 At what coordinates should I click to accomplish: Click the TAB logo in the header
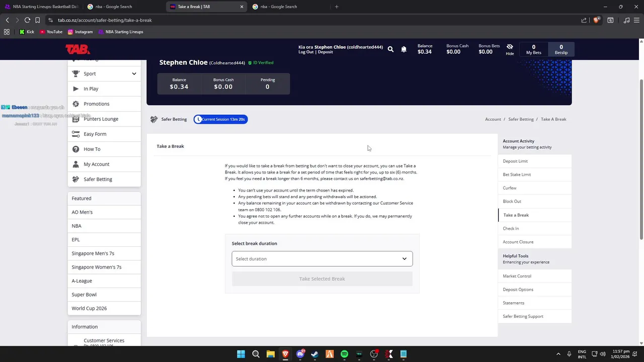pyautogui.click(x=77, y=49)
